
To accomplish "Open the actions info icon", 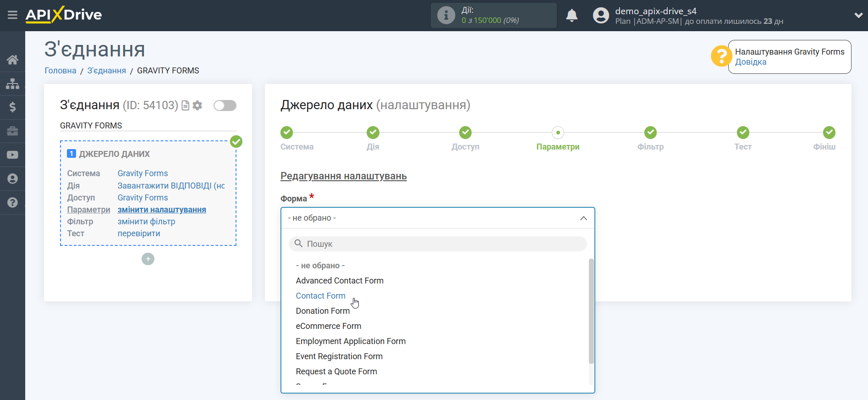I will tap(446, 15).
